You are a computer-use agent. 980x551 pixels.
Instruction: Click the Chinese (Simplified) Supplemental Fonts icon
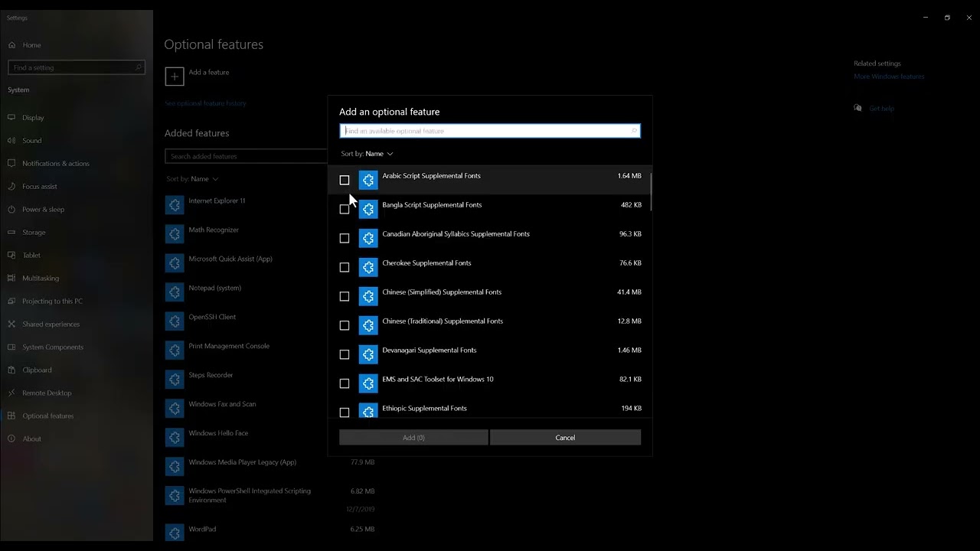pos(368,296)
